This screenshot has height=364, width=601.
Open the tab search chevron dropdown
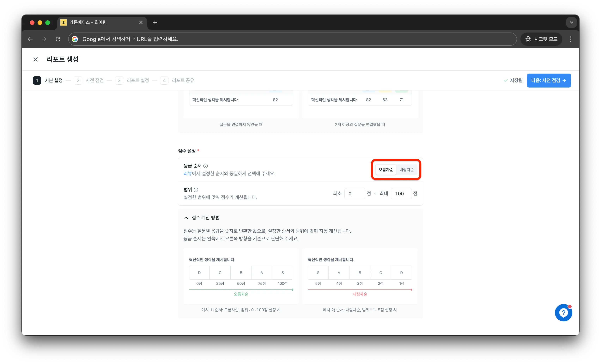pos(571,22)
